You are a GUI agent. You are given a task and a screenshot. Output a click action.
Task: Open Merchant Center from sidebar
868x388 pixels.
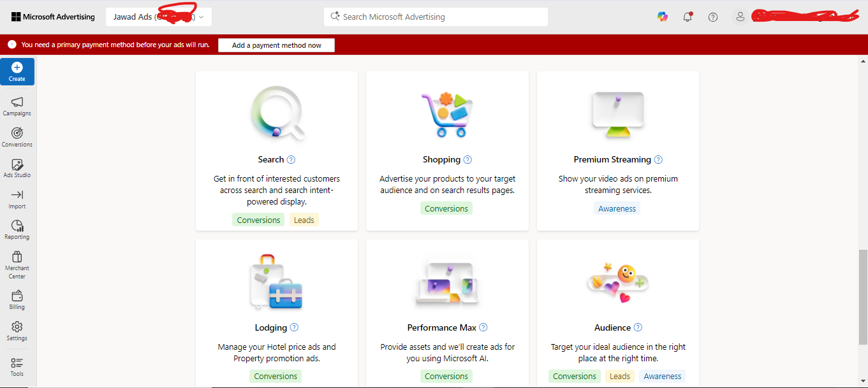pos(17,264)
